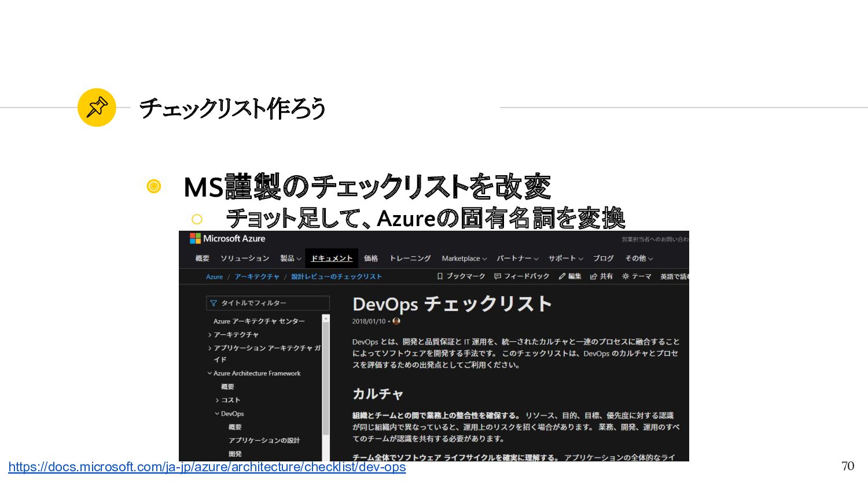Click the Microsoft Azure logo
This screenshot has height=488, width=868.
(x=227, y=238)
